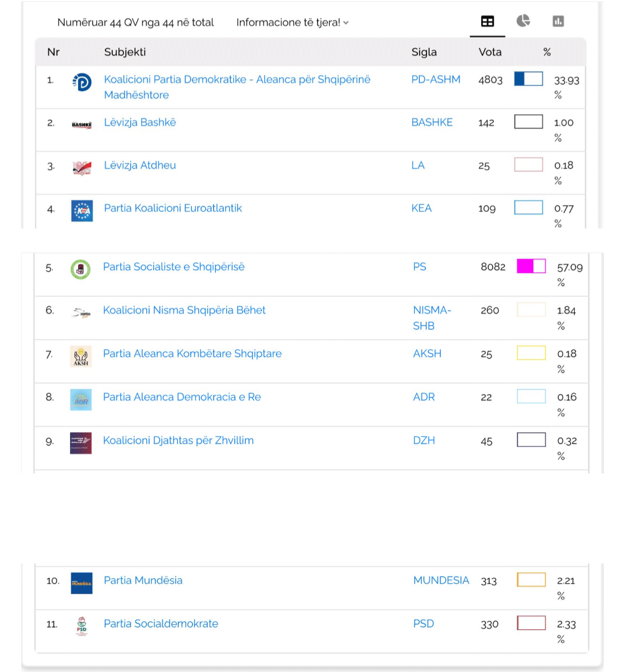Open Partia Socialiste e Shqipërisë link
Viewport: 625px width, 672px height.
[174, 267]
